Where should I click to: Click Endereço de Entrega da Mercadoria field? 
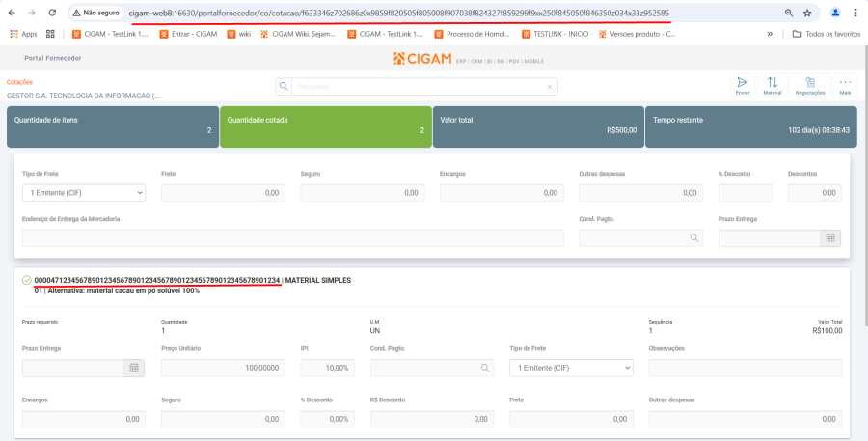tap(293, 238)
